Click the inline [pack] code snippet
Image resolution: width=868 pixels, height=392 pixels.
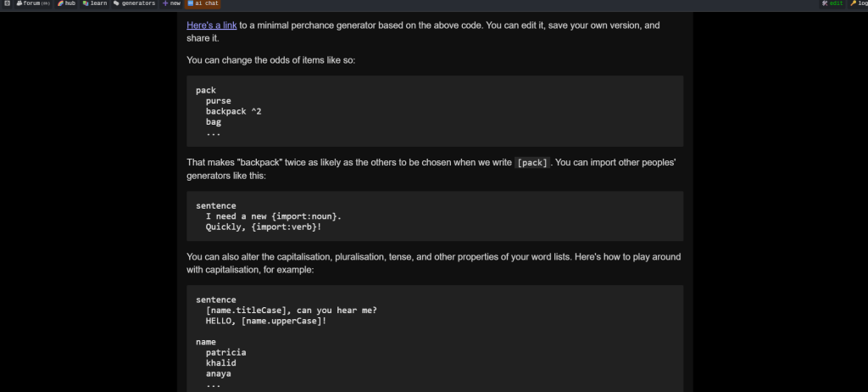pyautogui.click(x=532, y=162)
